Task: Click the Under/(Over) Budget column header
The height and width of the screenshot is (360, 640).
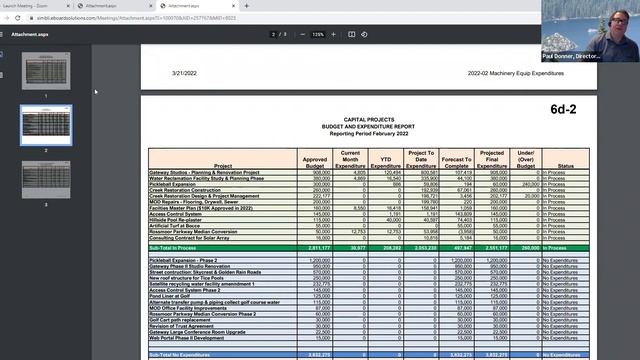Action: pos(526,159)
